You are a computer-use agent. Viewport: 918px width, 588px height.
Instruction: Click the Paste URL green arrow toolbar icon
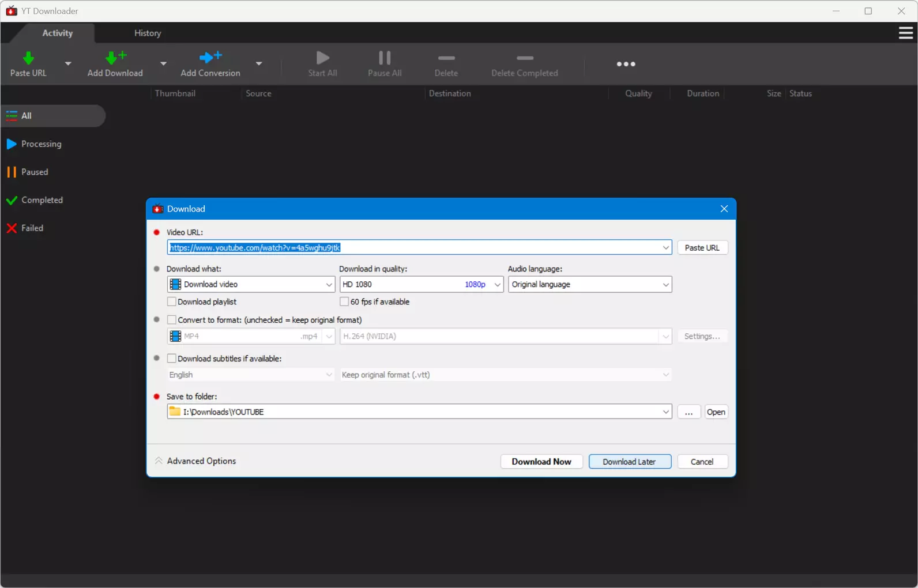[x=28, y=58]
